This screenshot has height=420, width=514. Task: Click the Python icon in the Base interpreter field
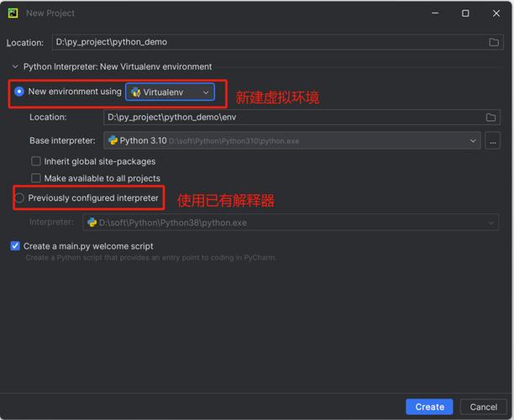[113, 140]
